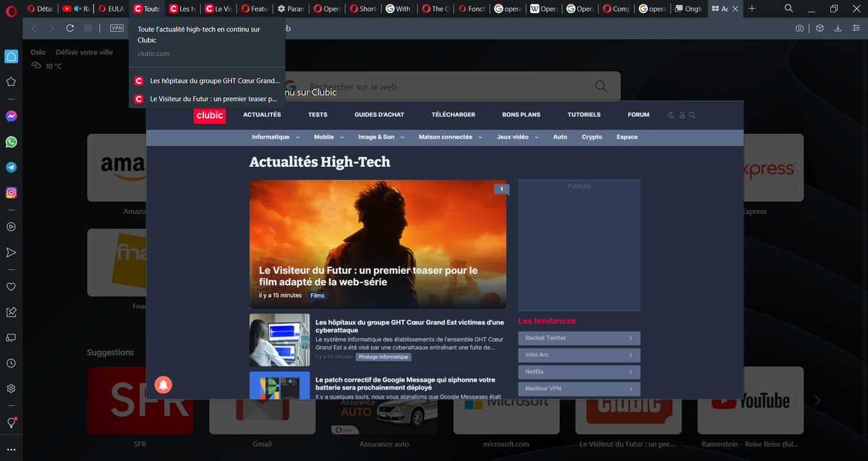Image resolution: width=868 pixels, height=461 pixels.
Task: Open the Clubic logo home link
Action: click(x=209, y=116)
